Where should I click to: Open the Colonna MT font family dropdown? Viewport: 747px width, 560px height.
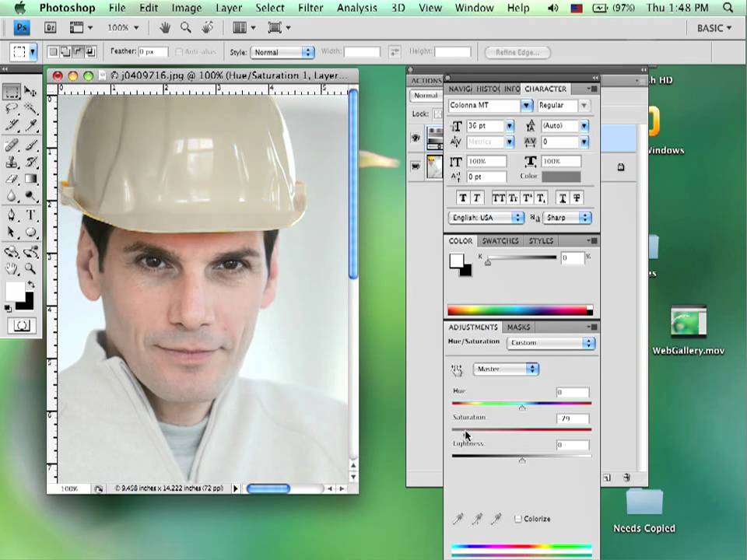tap(526, 105)
